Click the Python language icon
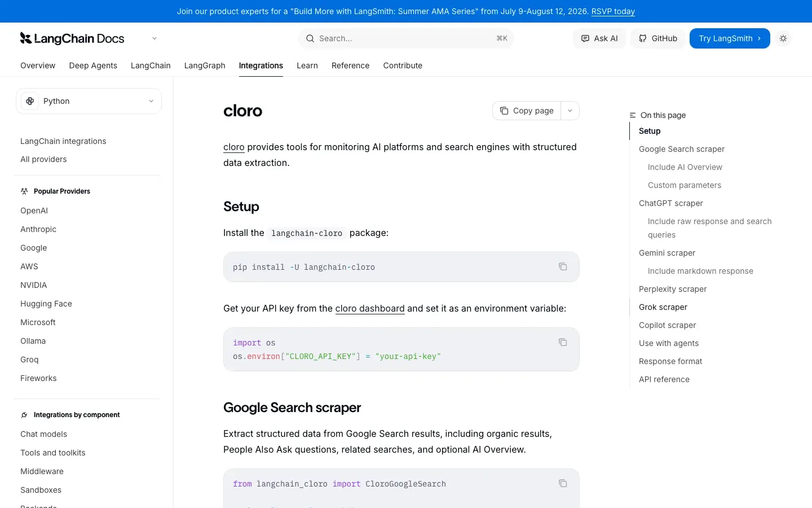The width and height of the screenshot is (812, 508). [x=30, y=101]
